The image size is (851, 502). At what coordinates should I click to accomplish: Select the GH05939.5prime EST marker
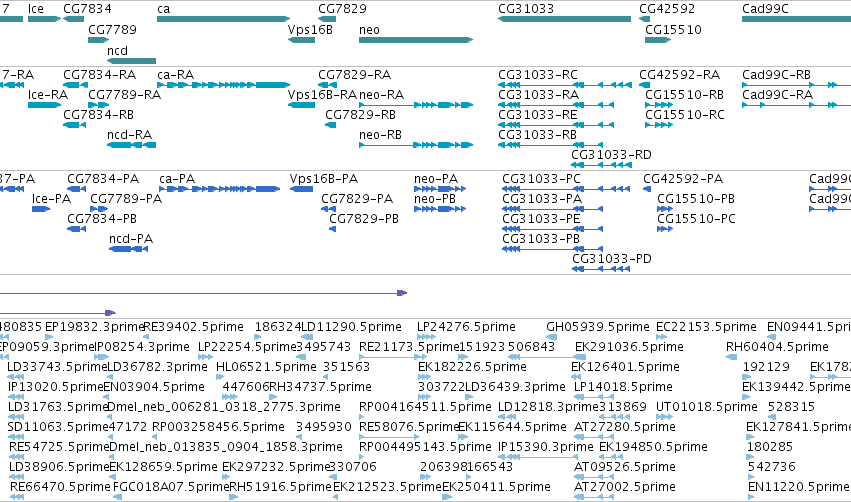[x=551, y=337]
